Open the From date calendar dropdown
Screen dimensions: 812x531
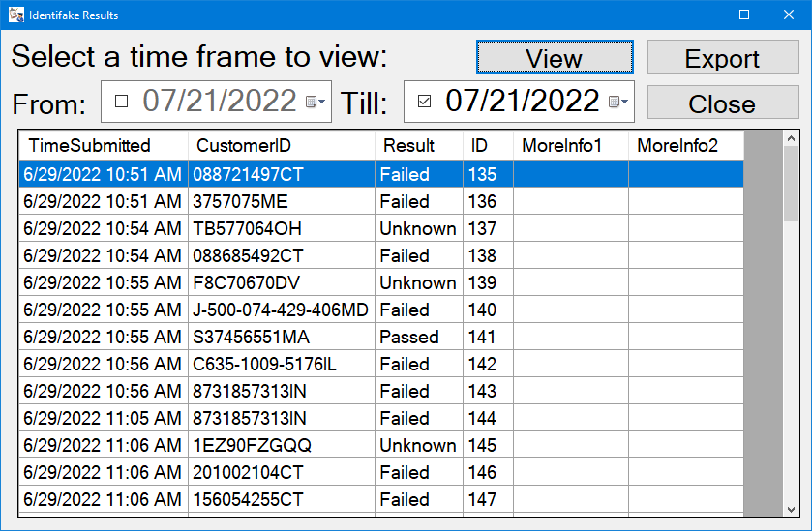click(x=316, y=102)
